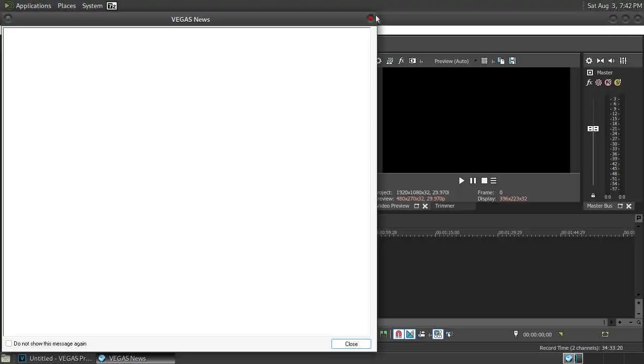Viewport: 644px width, 364px height.
Task: Save snapshot to file icon
Action: [x=512, y=61]
